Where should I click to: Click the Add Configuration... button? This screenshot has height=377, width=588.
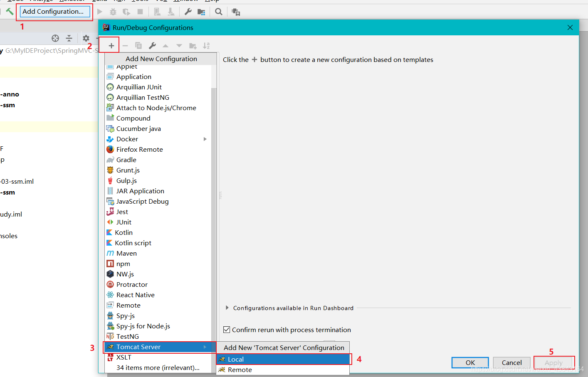coord(54,12)
